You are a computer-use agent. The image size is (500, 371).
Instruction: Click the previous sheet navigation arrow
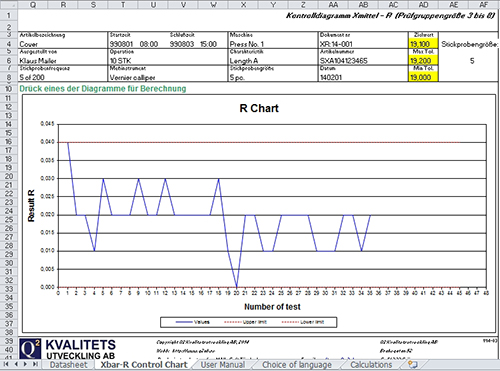pyautogui.click(x=16, y=364)
